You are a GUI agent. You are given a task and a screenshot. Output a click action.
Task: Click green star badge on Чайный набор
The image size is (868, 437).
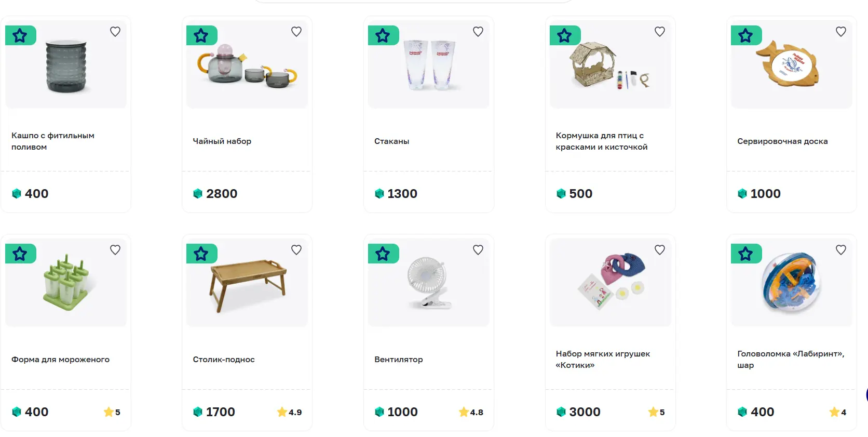pos(202,35)
